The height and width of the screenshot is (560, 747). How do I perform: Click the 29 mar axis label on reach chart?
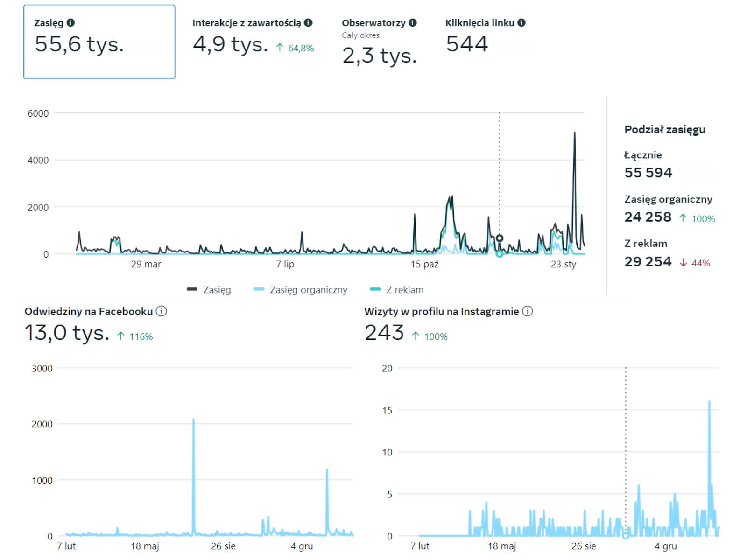tap(146, 264)
